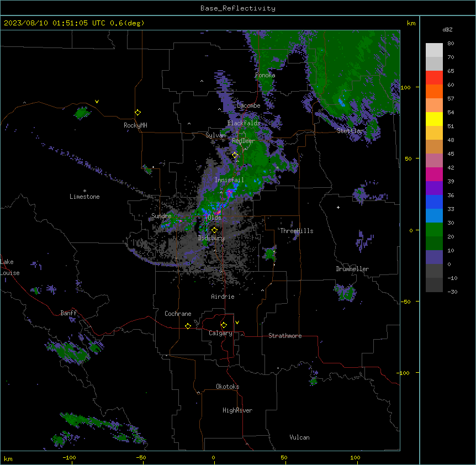
Task: Select the red 60-65 dBZ legend swatch
Action: (434, 78)
